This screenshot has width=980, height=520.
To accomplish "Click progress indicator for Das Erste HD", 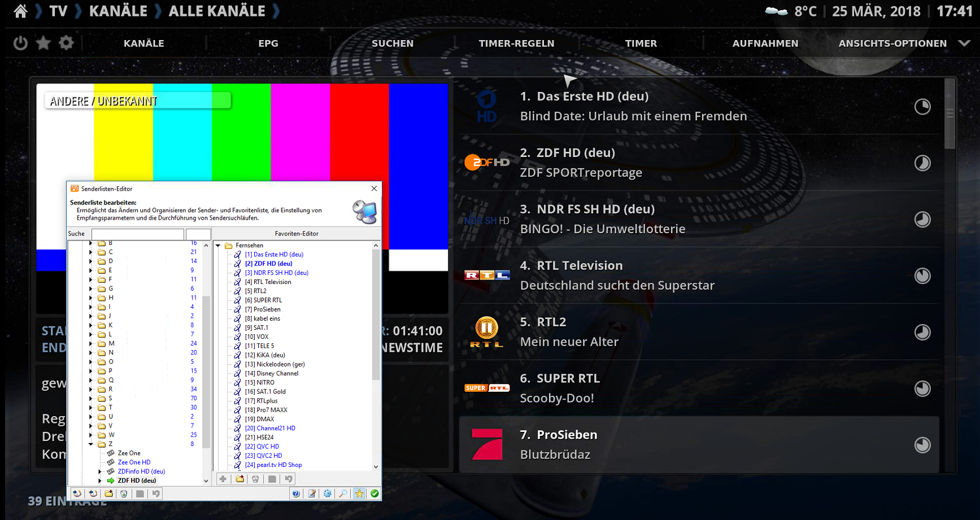I will (922, 106).
